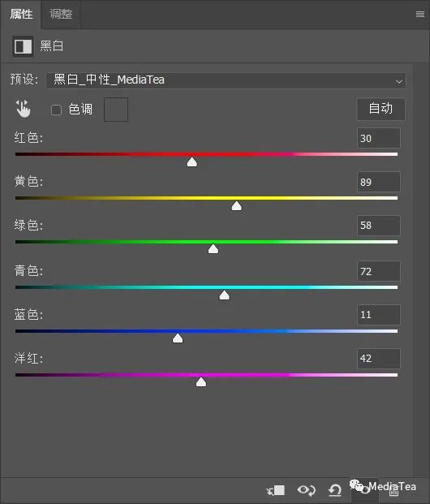View previous state eye-with-arrow icon
The height and width of the screenshot is (504, 430).
306,490
